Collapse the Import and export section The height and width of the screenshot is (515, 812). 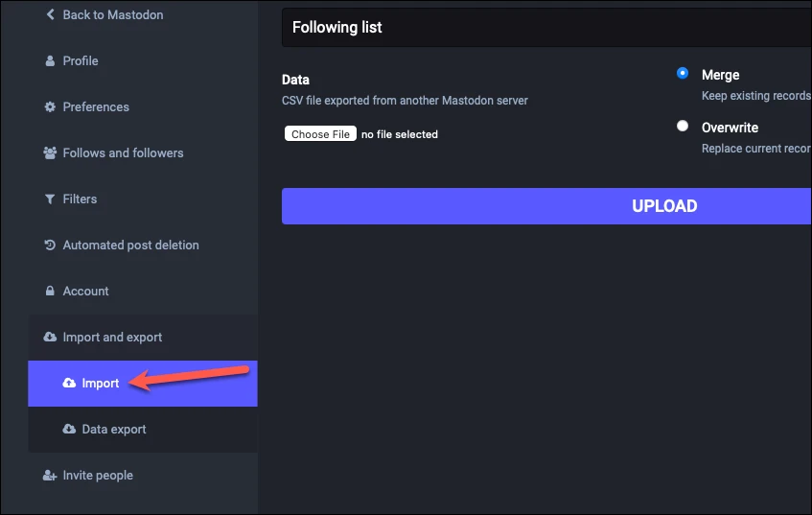pyautogui.click(x=143, y=338)
